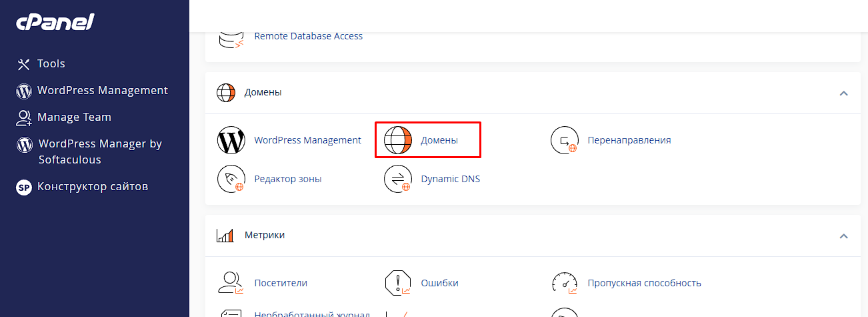Click the Manage Team person icon

[24, 117]
